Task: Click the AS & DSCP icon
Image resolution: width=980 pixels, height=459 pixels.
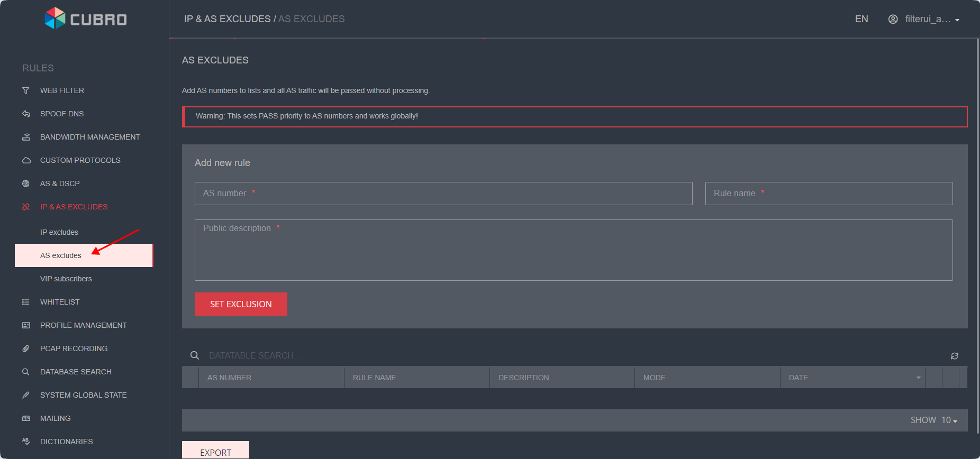Action: click(26, 183)
